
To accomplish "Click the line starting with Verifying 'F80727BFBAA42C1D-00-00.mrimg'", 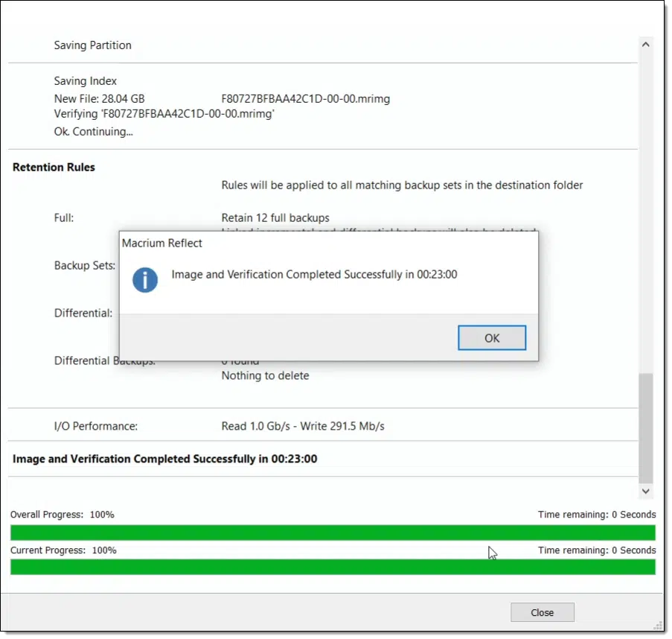I will tap(164, 114).
